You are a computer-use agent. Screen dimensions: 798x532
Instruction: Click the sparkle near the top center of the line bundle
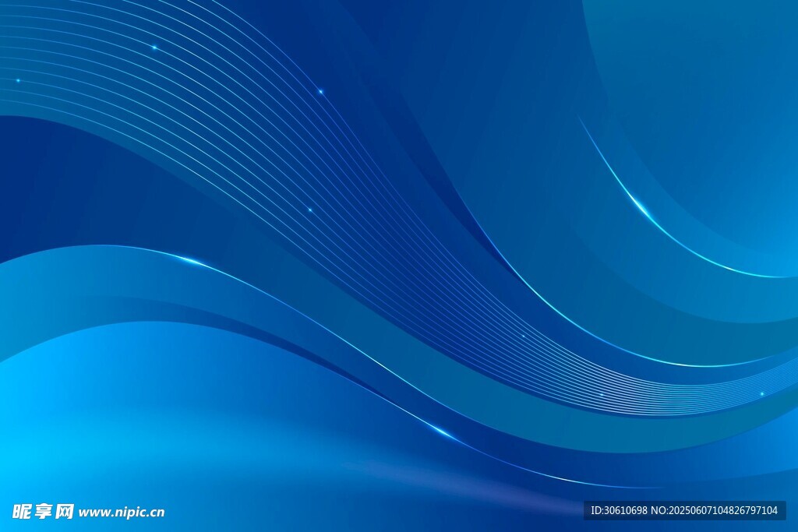pos(320,92)
